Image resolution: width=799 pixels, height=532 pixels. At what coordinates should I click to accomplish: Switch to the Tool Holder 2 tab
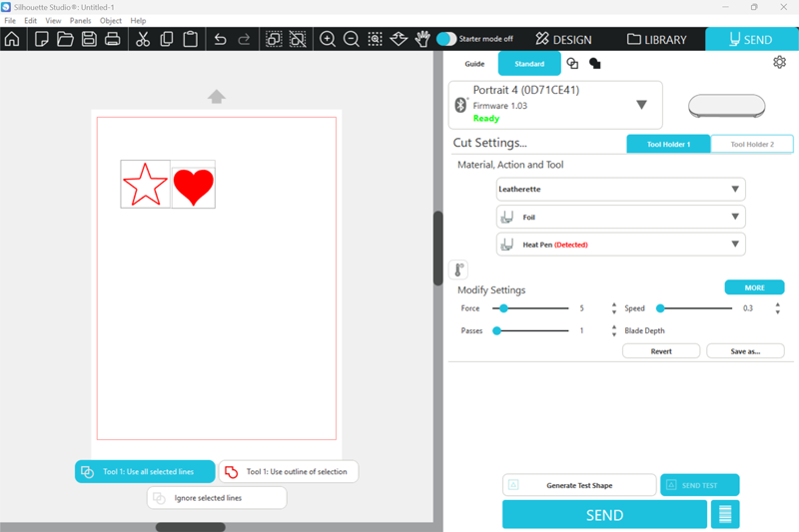(x=751, y=145)
